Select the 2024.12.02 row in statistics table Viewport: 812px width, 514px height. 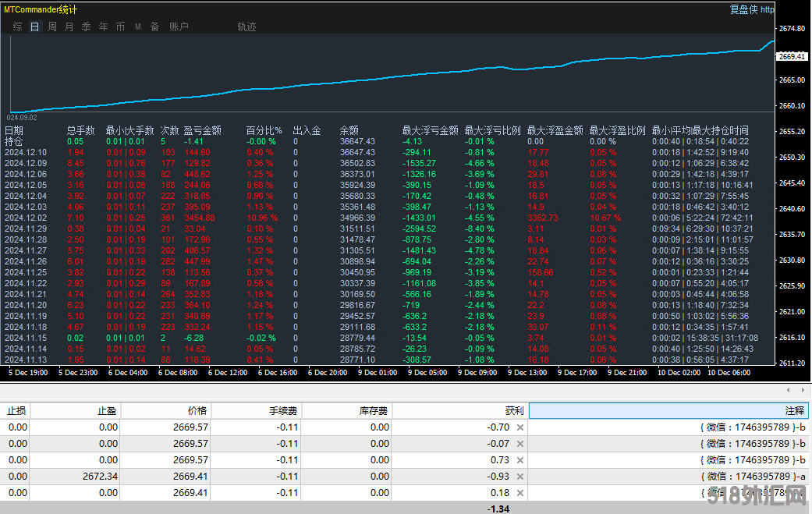click(26, 217)
